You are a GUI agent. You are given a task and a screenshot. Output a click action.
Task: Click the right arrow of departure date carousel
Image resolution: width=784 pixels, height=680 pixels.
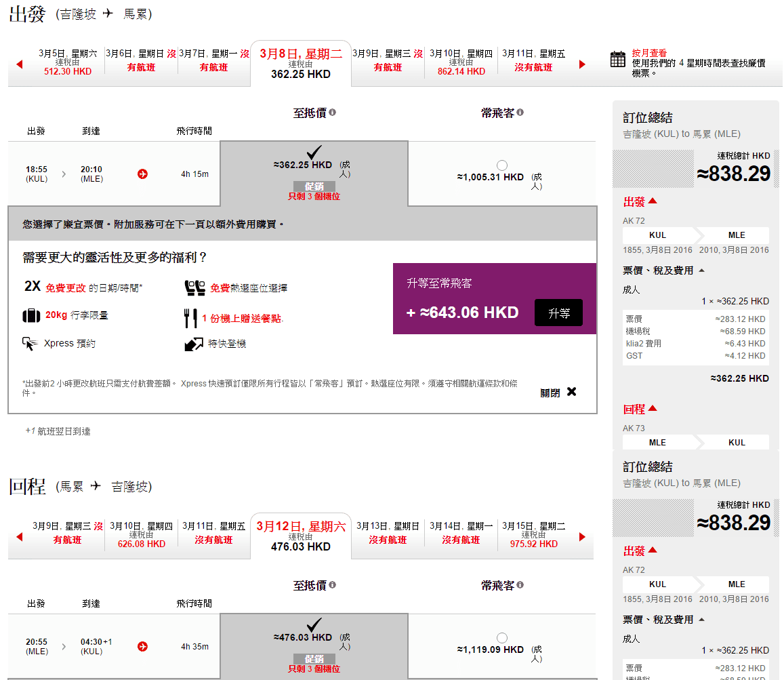coord(582,64)
